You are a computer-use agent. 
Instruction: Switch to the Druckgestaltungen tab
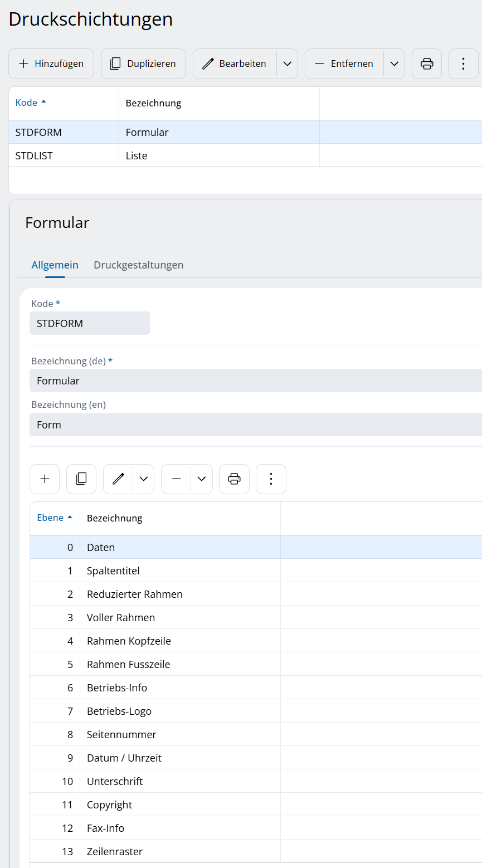[x=138, y=265]
